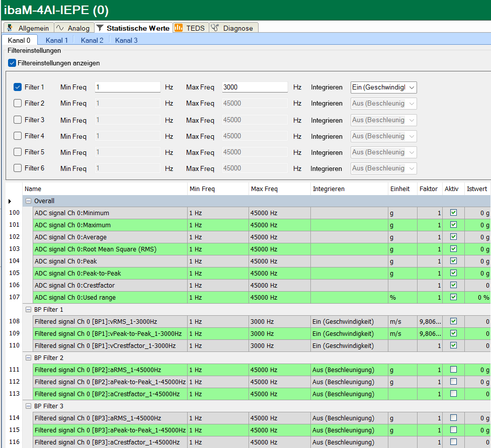Screen dimensions: 491x448
Task: Select the Kanal 2 channel tab
Action: (92, 40)
